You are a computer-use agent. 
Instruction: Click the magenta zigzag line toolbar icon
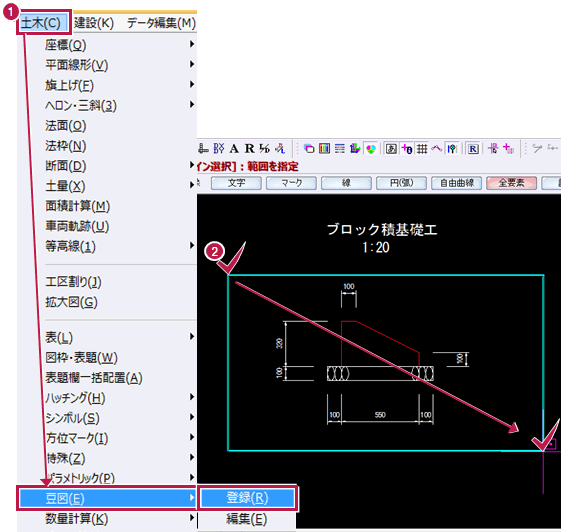pyautogui.click(x=436, y=148)
